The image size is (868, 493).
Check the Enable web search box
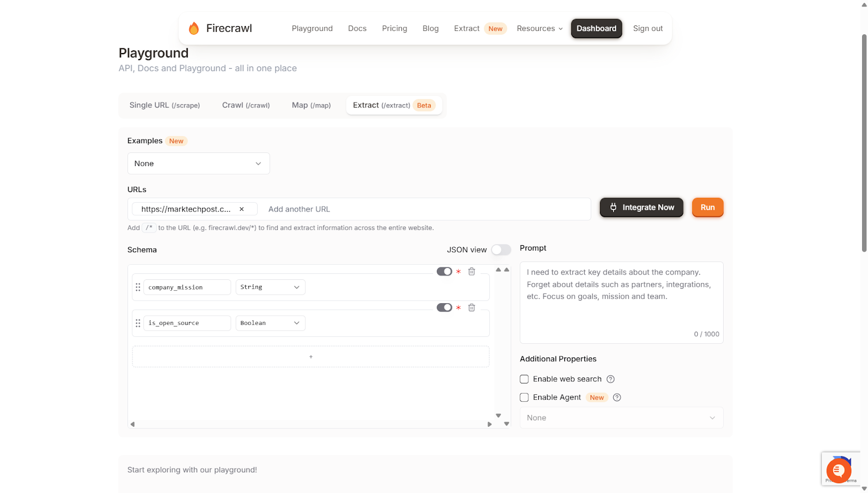point(524,379)
